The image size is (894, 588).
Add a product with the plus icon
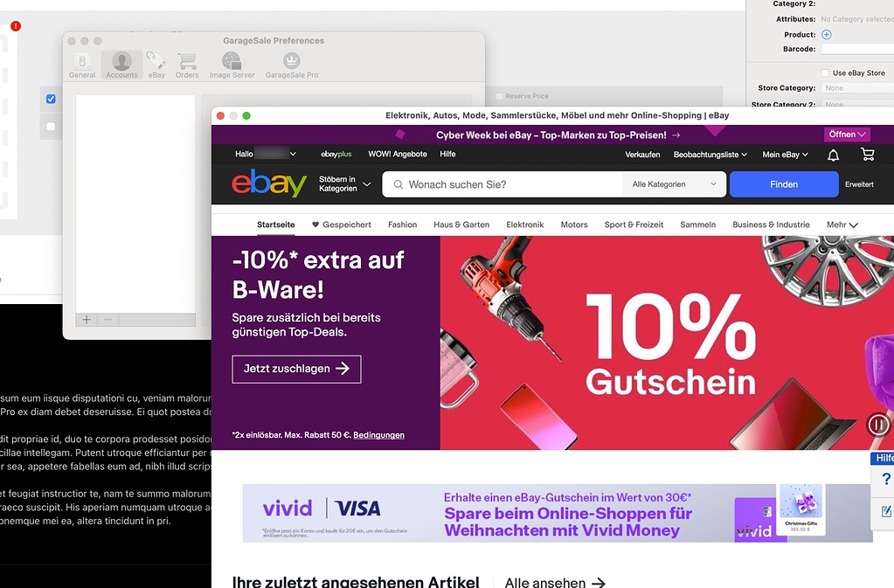tap(826, 35)
